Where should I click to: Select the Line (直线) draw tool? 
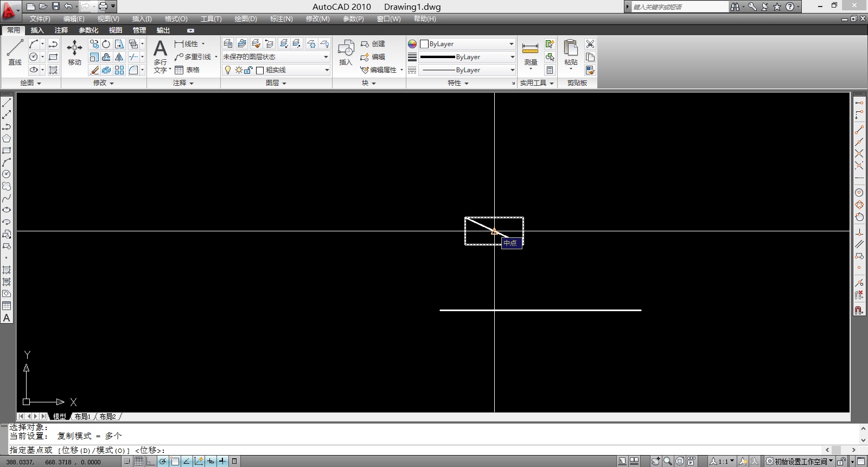point(15,53)
